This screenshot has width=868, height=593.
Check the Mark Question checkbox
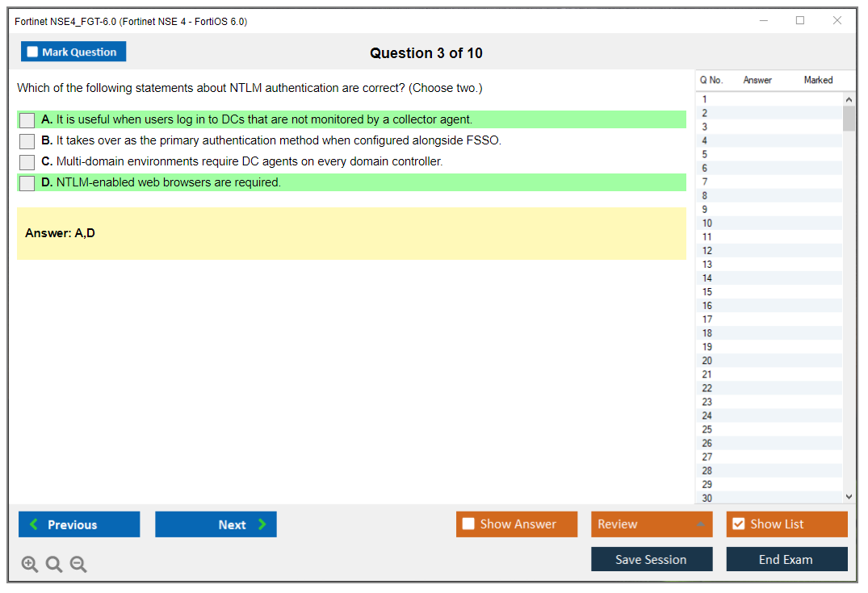point(33,52)
